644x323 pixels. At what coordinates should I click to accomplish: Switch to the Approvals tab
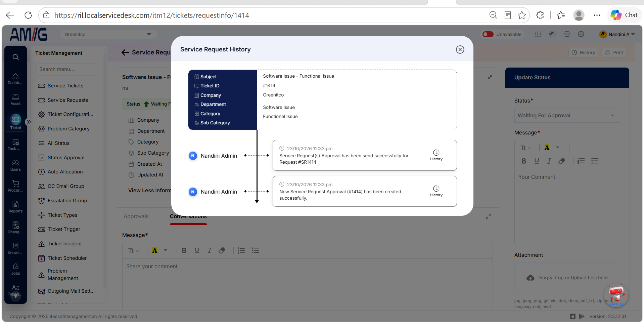pyautogui.click(x=136, y=216)
